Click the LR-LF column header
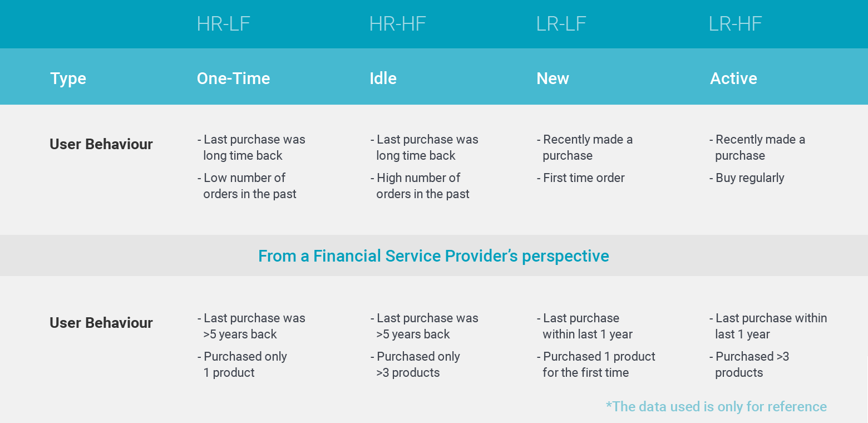 561,24
